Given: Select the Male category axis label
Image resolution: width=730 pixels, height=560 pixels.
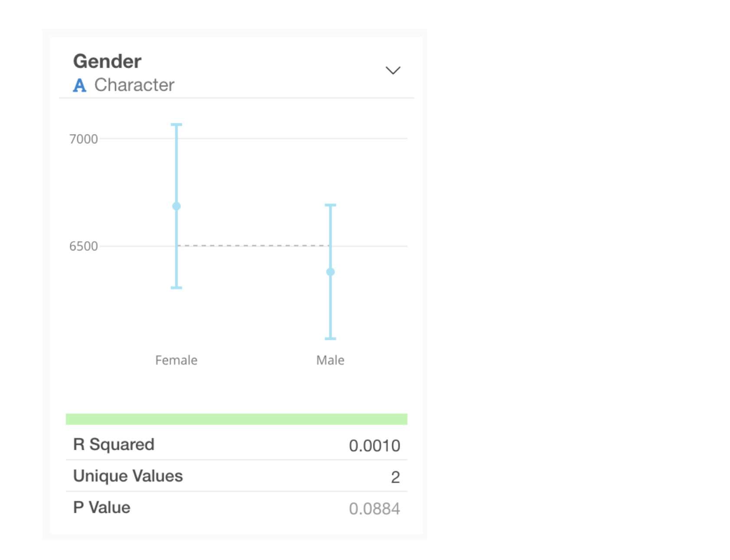Looking at the screenshot, I should (x=330, y=360).
